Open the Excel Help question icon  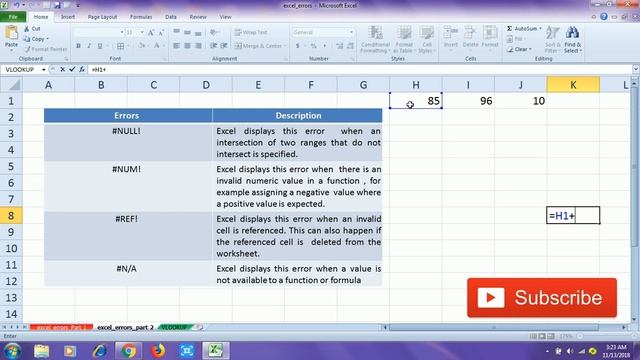pyautogui.click(x=604, y=17)
